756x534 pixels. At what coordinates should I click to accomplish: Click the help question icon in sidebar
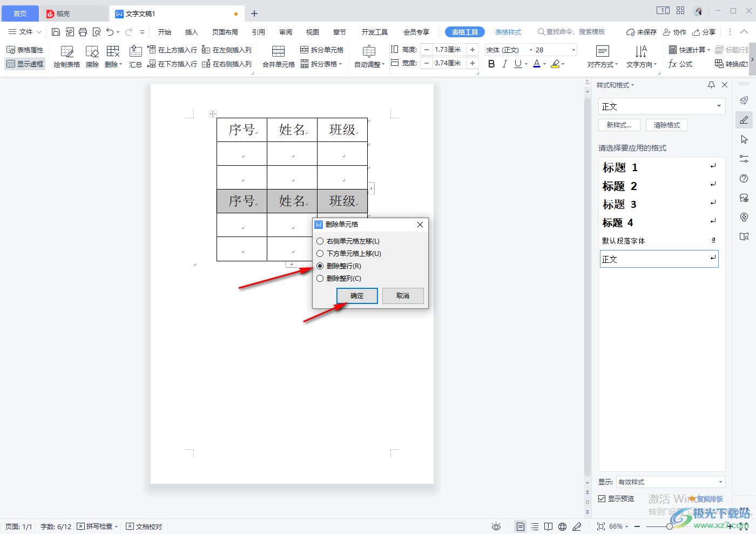pos(744,178)
